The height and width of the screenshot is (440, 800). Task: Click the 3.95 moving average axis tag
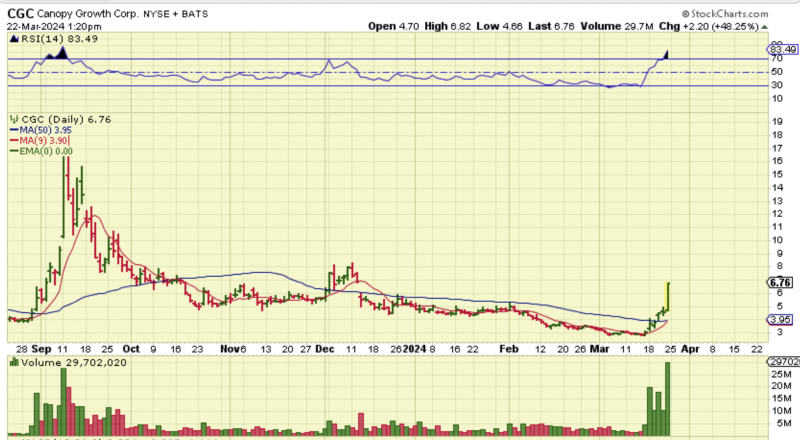(780, 320)
